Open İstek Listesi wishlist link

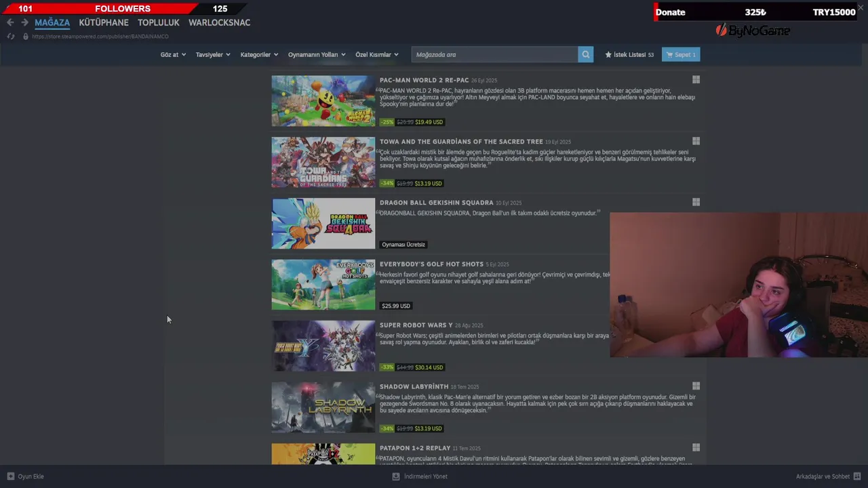click(629, 55)
